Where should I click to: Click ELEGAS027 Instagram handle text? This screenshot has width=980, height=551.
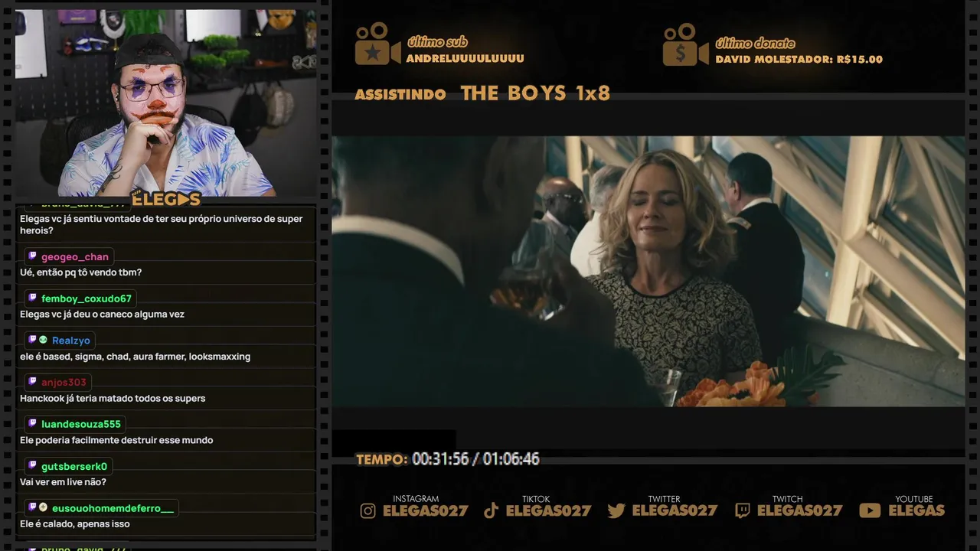pyautogui.click(x=425, y=511)
